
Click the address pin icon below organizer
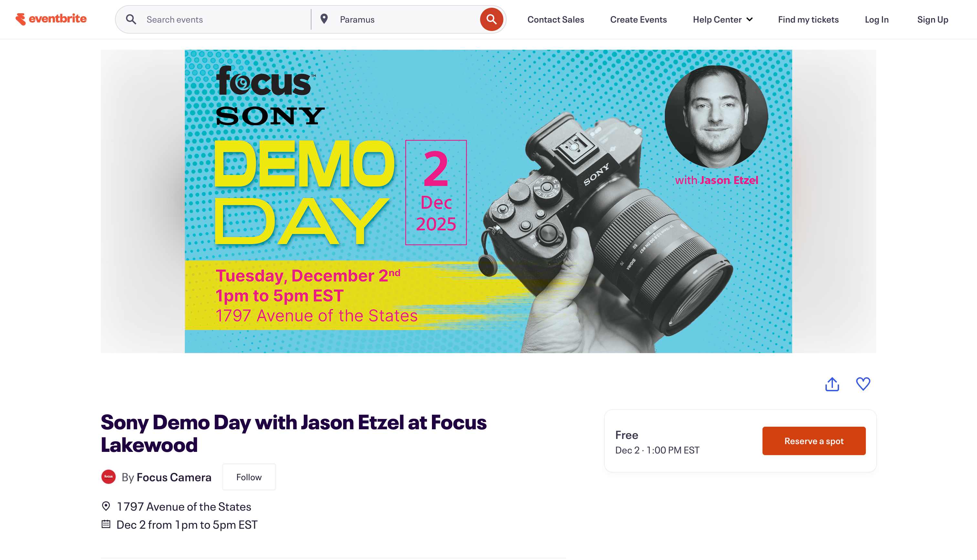[106, 506]
